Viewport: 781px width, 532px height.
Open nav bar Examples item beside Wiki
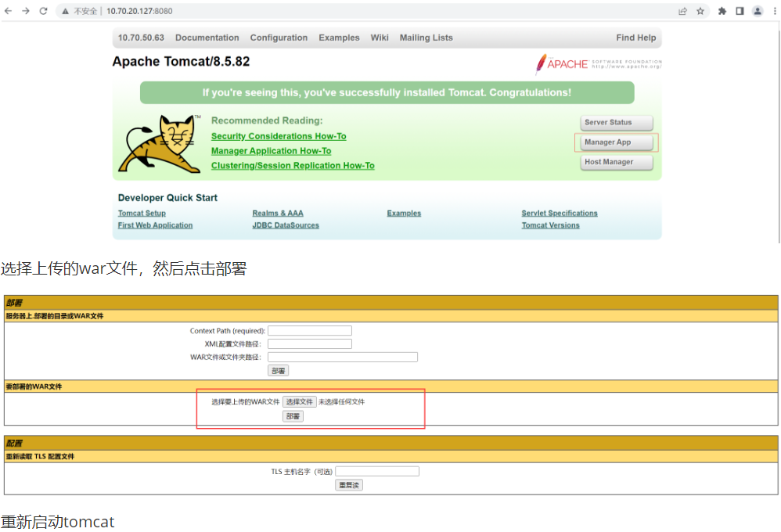click(x=339, y=38)
